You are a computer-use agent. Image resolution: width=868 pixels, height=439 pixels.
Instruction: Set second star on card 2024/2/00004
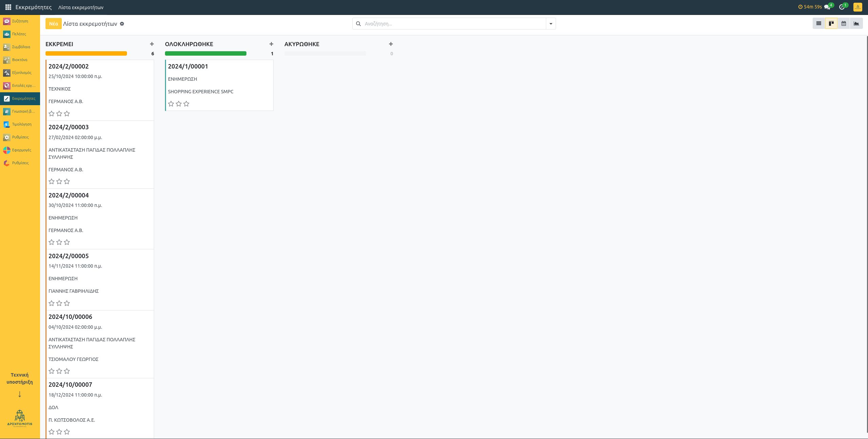(x=59, y=242)
